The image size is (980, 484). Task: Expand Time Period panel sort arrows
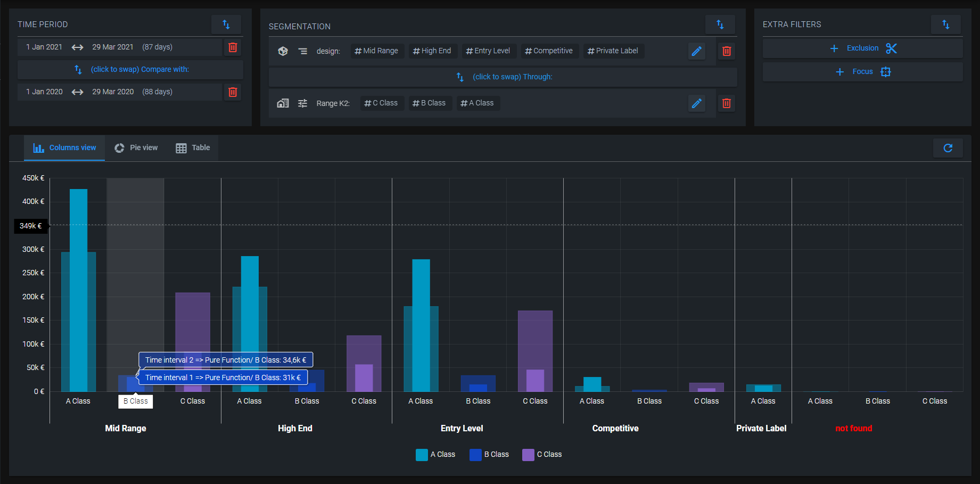226,24
